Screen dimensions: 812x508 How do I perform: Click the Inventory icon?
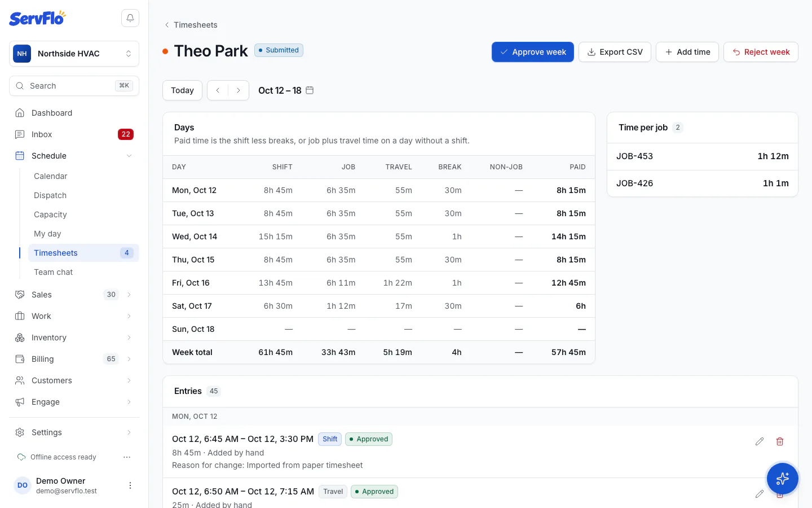[x=20, y=338]
